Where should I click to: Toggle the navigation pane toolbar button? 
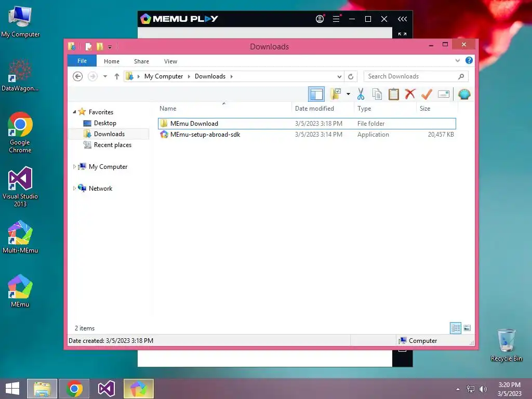tap(316, 95)
